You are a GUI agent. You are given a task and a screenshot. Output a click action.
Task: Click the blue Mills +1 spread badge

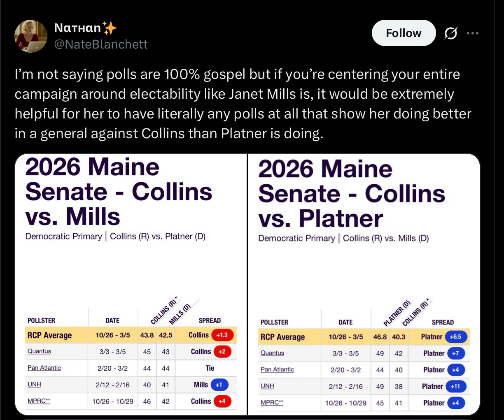coord(219,385)
